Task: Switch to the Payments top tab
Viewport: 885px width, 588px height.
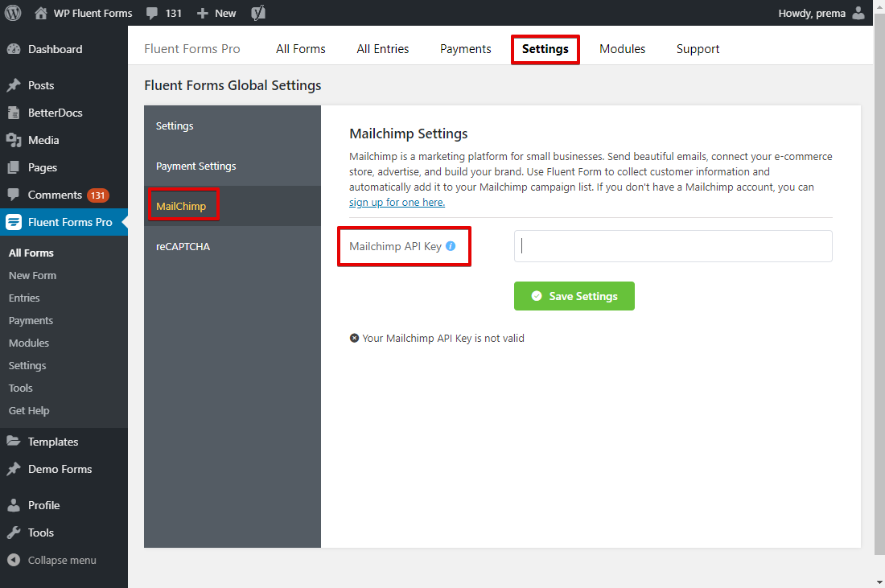Action: [x=466, y=49]
